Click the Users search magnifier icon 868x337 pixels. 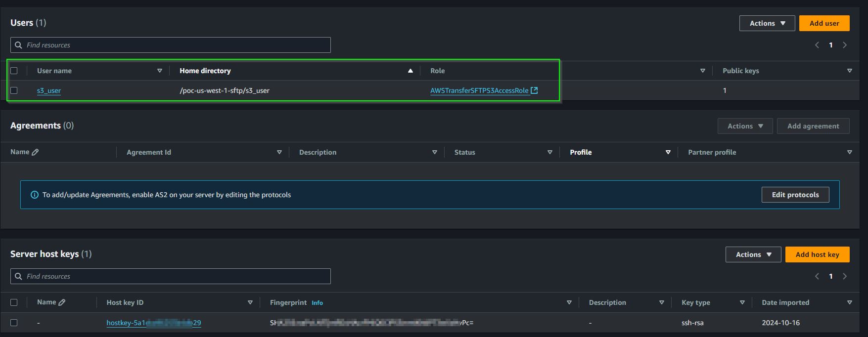tap(18, 45)
